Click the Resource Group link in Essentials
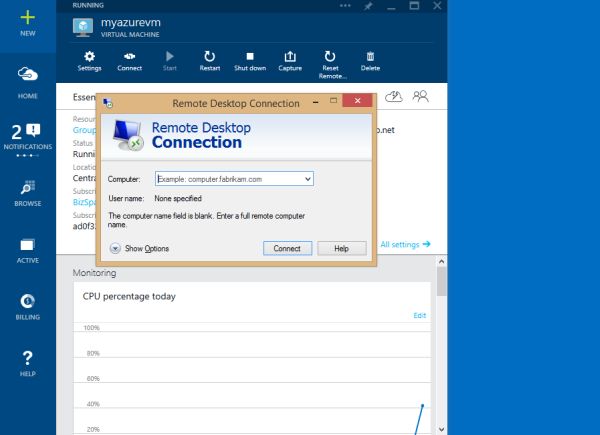Screen dimensions: 600x435 tap(84, 130)
